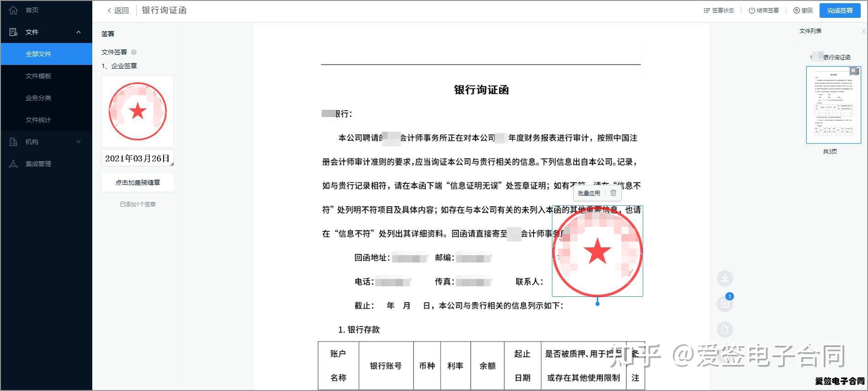This screenshot has width=868, height=391.
Task: Click the 利率 table header
Action: (455, 366)
